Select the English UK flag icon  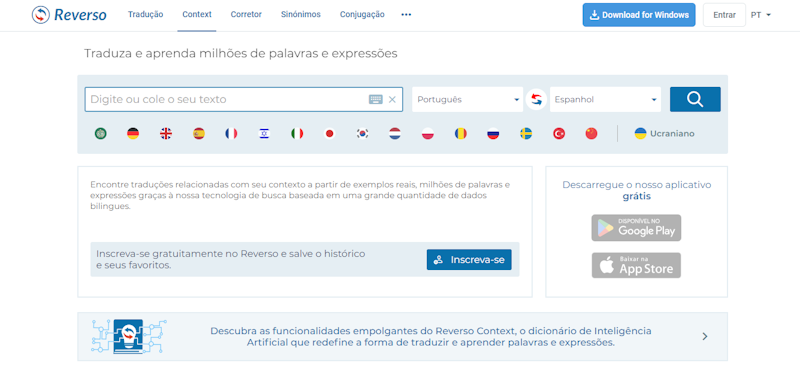point(166,134)
